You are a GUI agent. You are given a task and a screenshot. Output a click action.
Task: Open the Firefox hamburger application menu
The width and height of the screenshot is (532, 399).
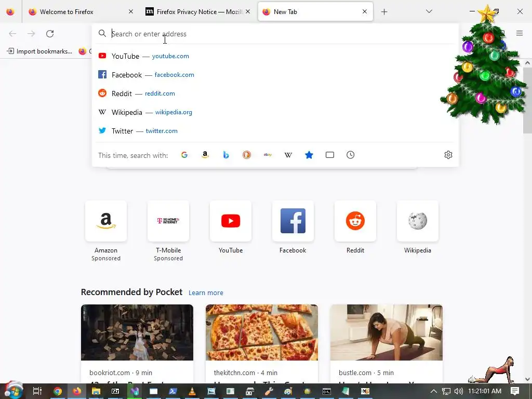(520, 33)
